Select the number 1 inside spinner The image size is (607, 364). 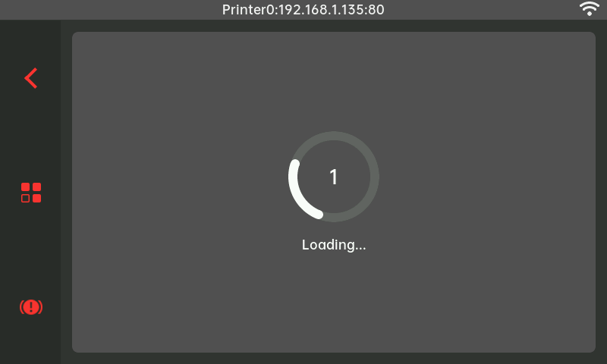334,177
